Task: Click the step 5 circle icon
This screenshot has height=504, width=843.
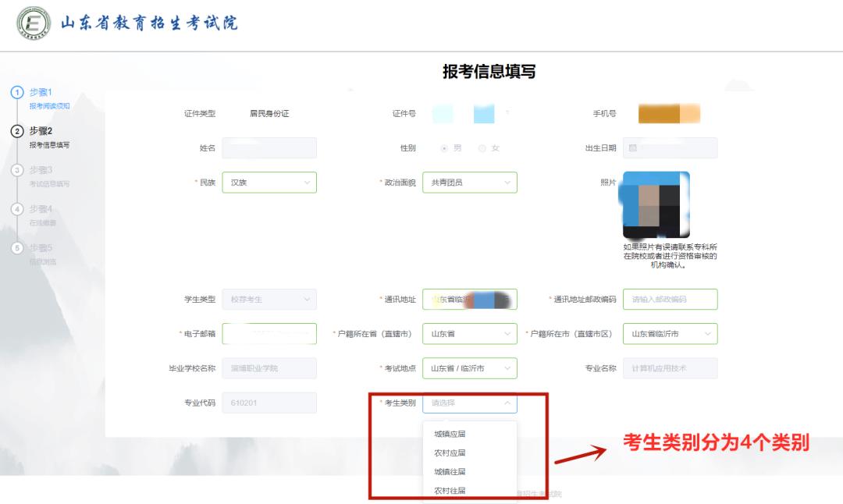Action: (17, 247)
